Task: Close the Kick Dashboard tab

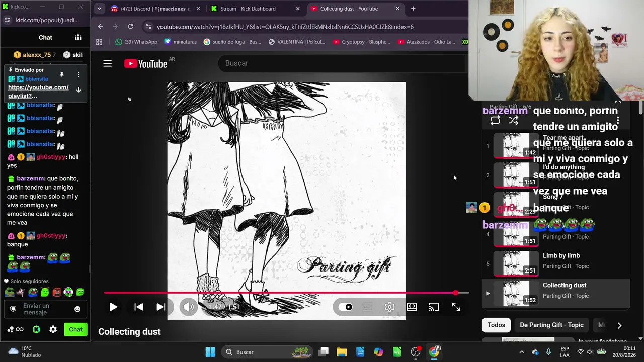Action: pyautogui.click(x=298, y=9)
